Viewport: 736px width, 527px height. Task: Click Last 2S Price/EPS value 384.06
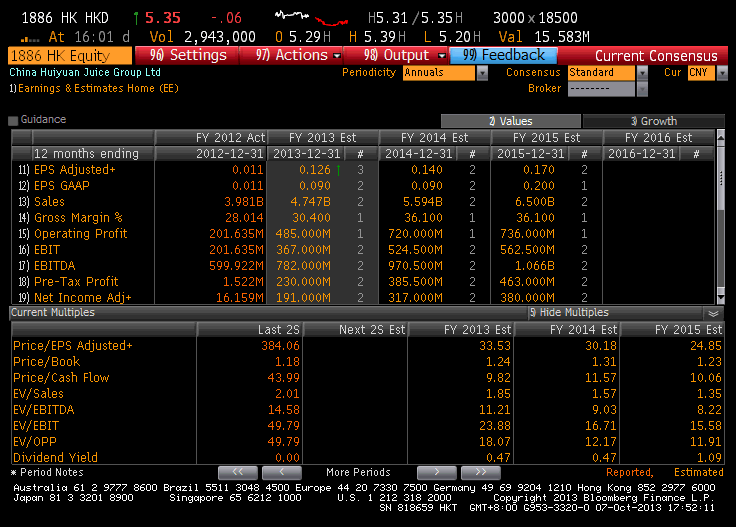pyautogui.click(x=280, y=346)
